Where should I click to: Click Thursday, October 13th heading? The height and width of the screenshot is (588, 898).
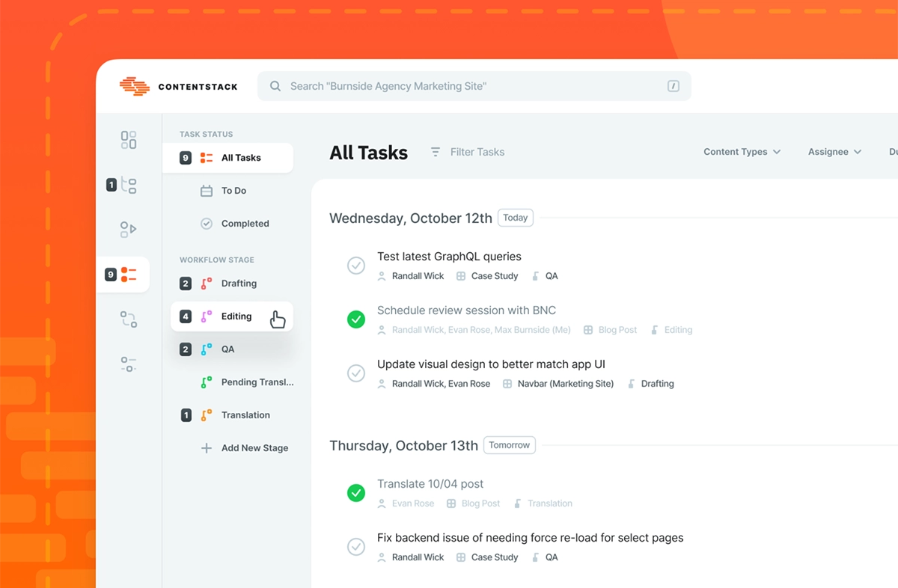pyautogui.click(x=403, y=446)
